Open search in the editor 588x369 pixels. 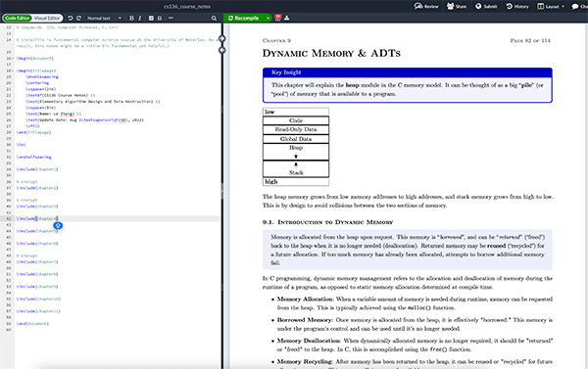point(214,18)
